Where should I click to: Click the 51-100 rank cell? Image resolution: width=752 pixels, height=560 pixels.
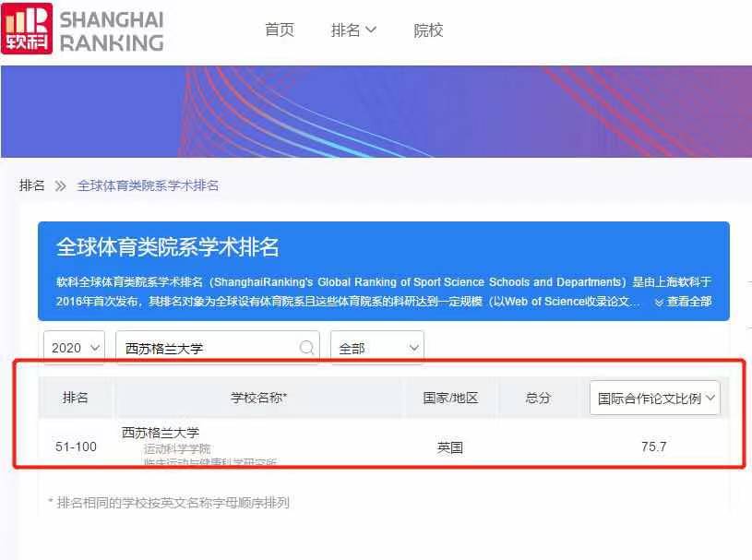point(76,447)
